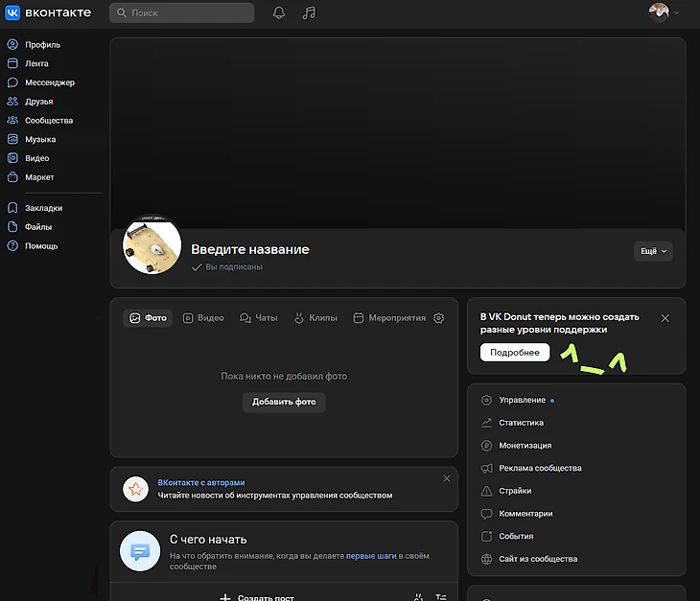Image resolution: width=700 pixels, height=601 pixels.
Task: Open Мессенджер in the left sidebar
Action: (x=49, y=82)
